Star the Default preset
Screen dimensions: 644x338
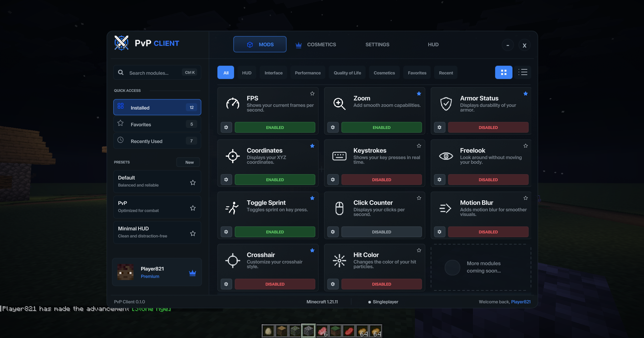(x=193, y=183)
